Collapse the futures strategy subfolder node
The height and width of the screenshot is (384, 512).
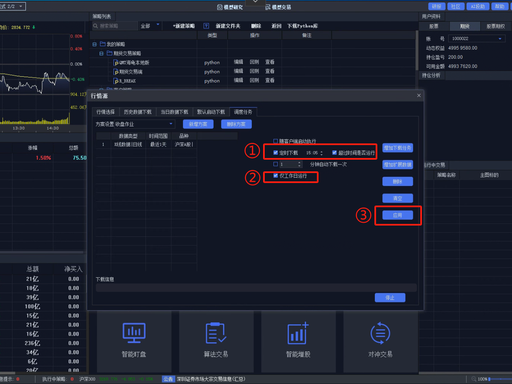pos(101,53)
